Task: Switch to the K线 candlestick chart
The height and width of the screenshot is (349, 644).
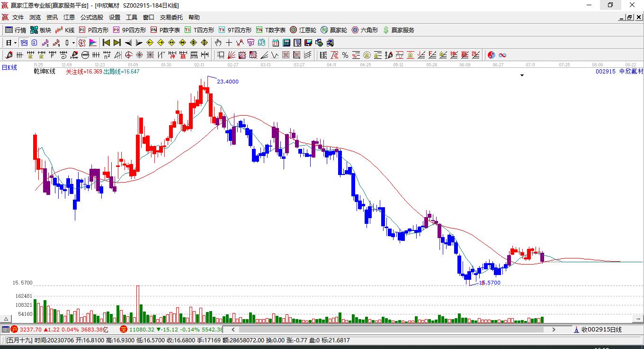Action: click(x=65, y=30)
